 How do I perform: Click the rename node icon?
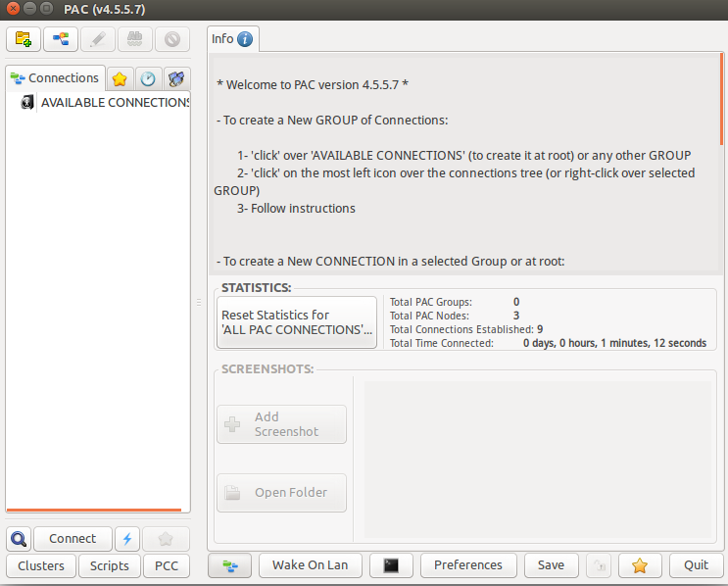pos(134,39)
